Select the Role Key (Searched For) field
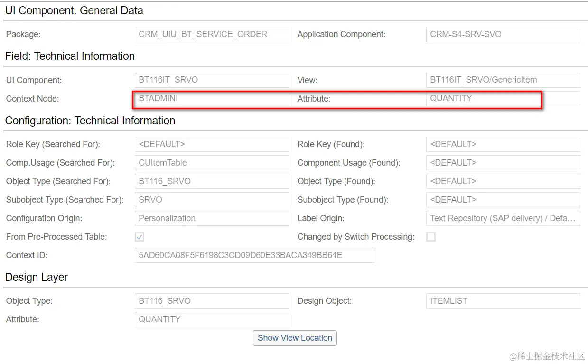 coord(212,144)
